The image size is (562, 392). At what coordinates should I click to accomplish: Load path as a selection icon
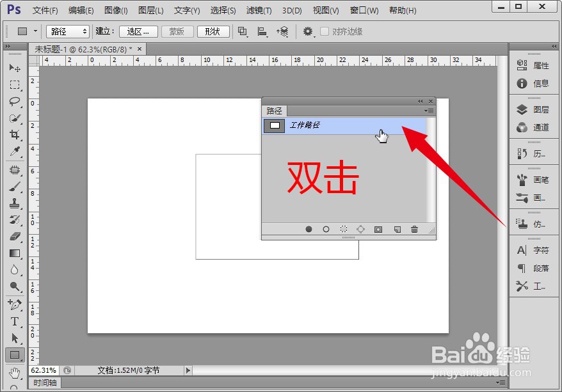point(343,229)
